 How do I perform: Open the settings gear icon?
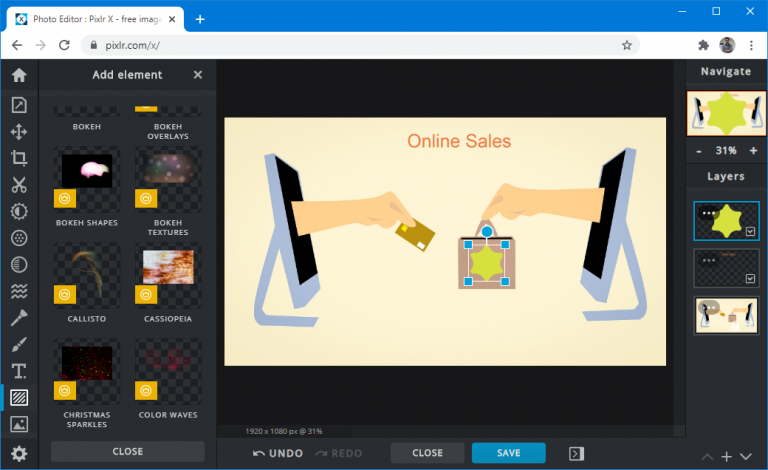tap(19, 453)
